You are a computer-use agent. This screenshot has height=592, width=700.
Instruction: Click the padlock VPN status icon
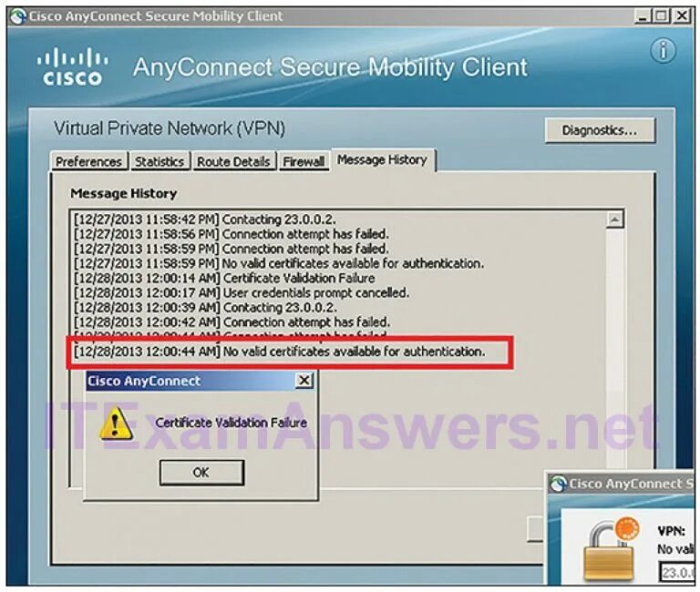[x=609, y=550]
